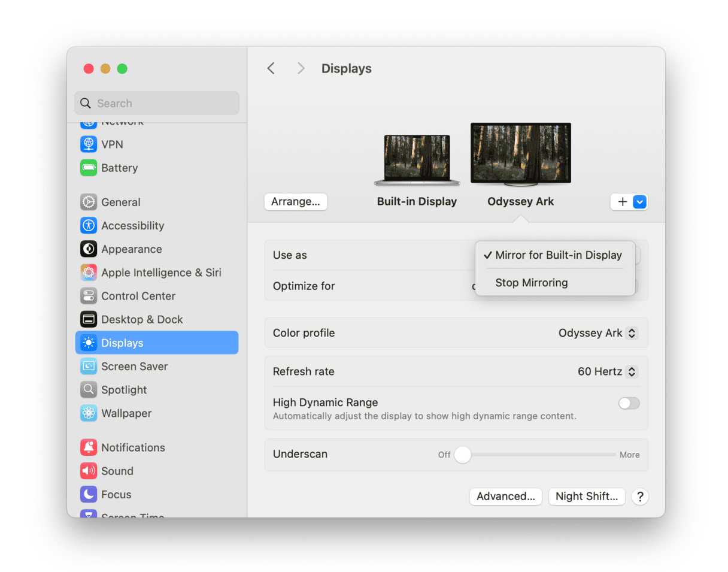The width and height of the screenshot is (728, 572).
Task: Open Sound settings in sidebar
Action: click(157, 471)
